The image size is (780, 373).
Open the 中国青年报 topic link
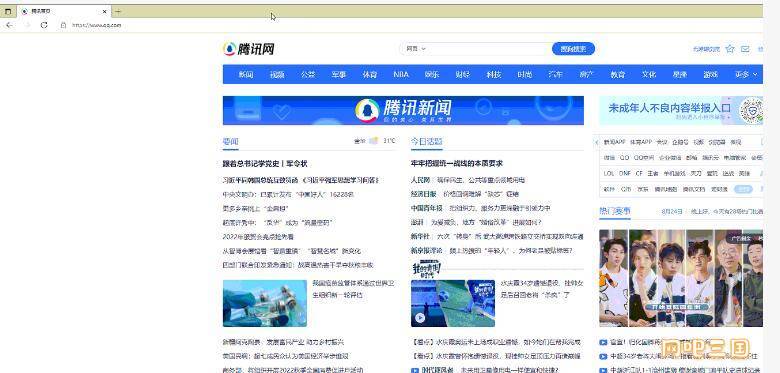427,208
